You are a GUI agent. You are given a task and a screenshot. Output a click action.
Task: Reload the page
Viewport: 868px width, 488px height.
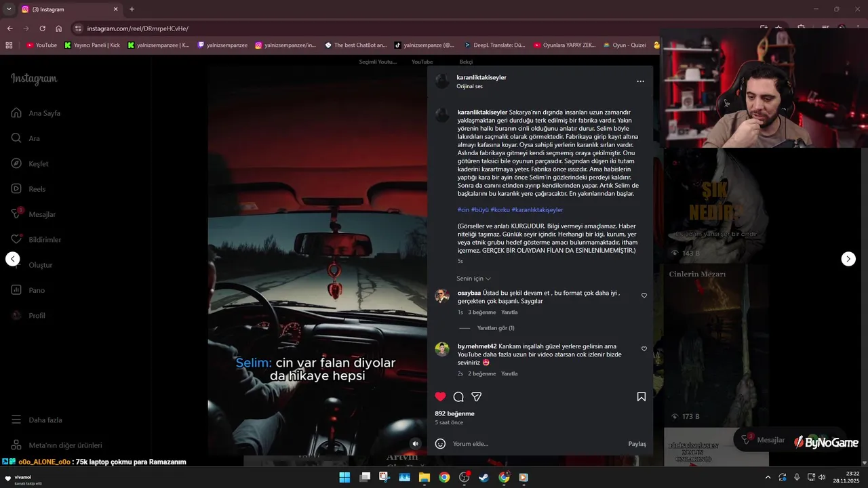click(x=42, y=28)
